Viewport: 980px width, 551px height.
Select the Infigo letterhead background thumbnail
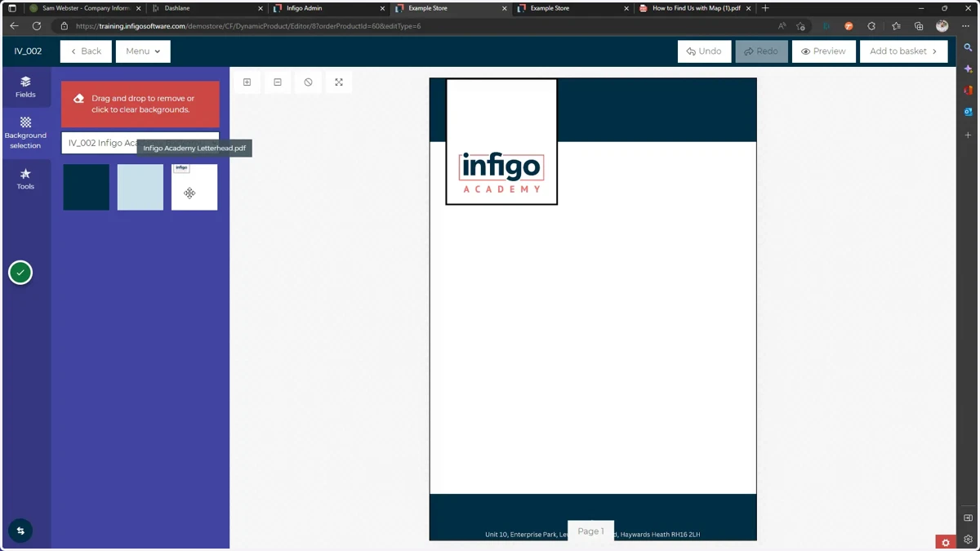(x=194, y=187)
